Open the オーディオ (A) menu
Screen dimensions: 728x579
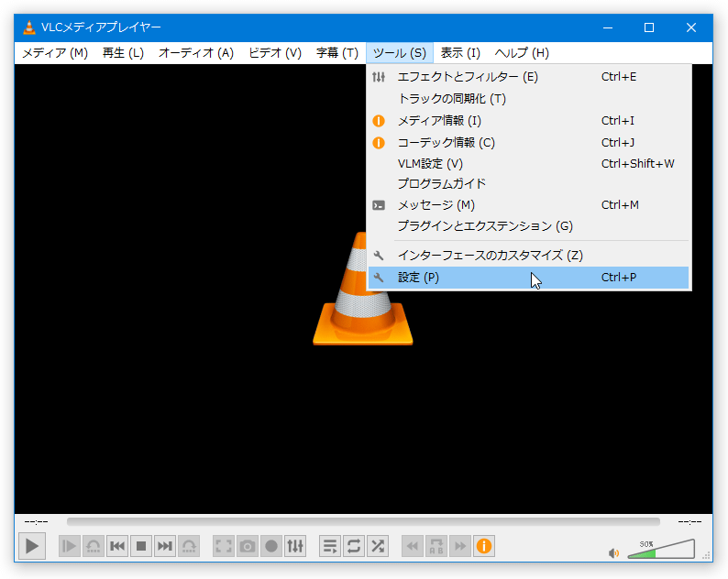pyautogui.click(x=196, y=53)
